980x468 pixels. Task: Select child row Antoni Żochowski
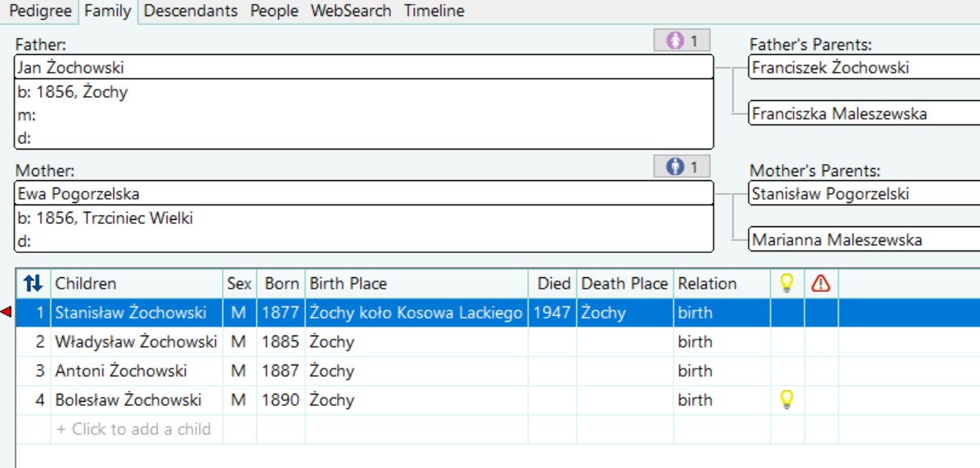pos(498,371)
